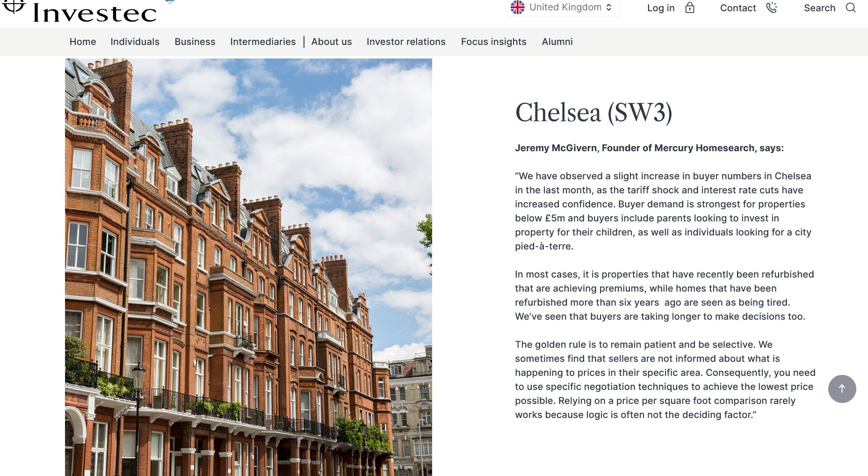Click the search magnifier icon
Viewport: 868px width, 476px height.
tap(851, 7)
